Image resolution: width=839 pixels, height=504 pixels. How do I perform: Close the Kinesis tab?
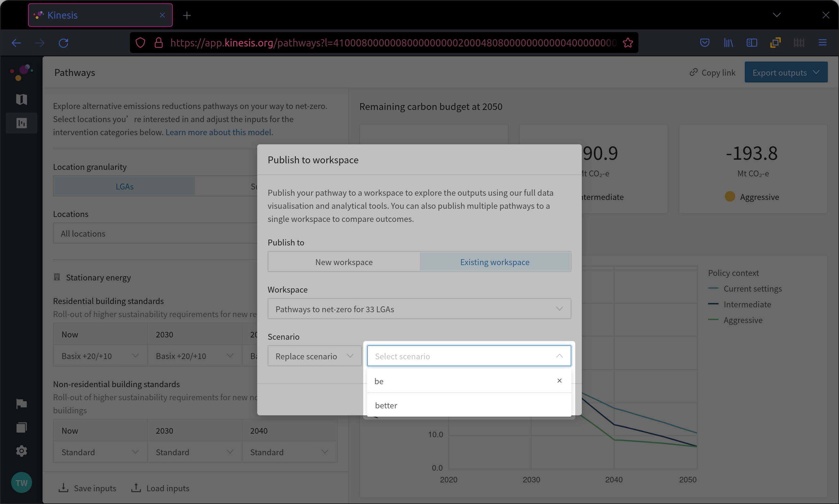162,15
